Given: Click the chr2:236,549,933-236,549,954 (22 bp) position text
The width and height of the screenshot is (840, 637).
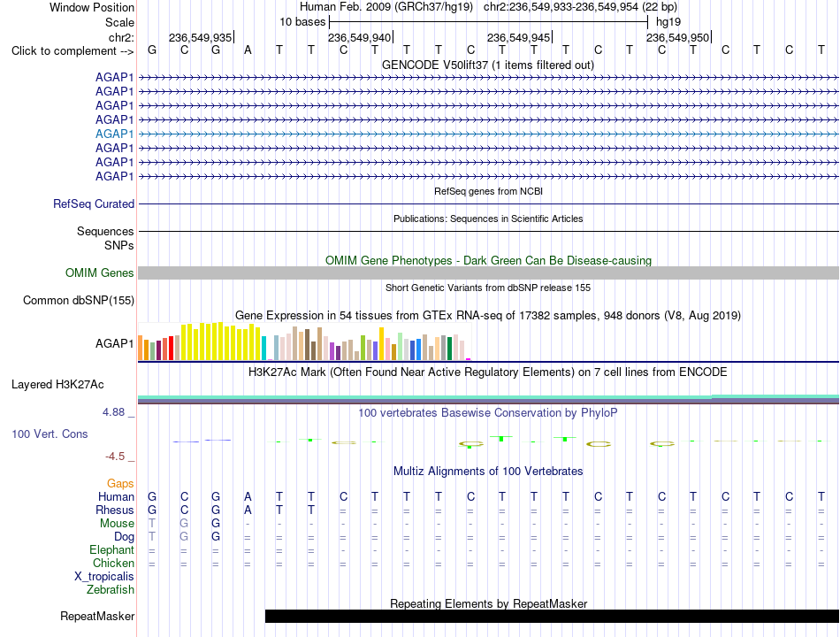Looking at the screenshot, I should point(581,7).
